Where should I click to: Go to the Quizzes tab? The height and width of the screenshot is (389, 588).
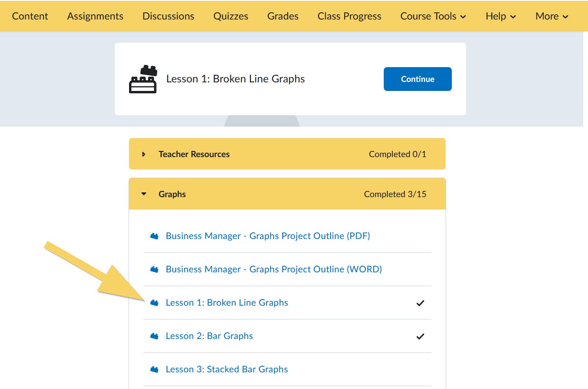pyautogui.click(x=230, y=16)
